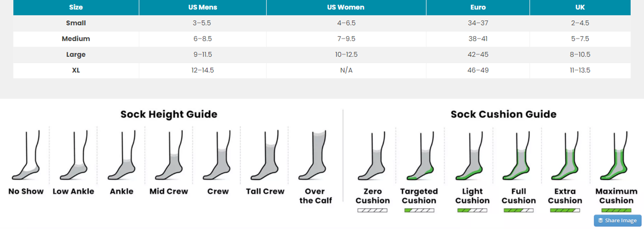Click the Share Image button
Image resolution: width=644 pixels, height=229 pixels.
617,221
